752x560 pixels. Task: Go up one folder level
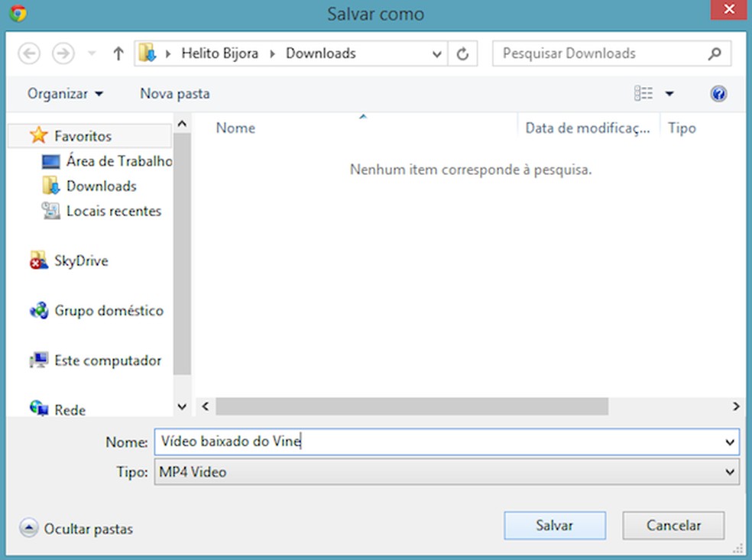pos(118,53)
